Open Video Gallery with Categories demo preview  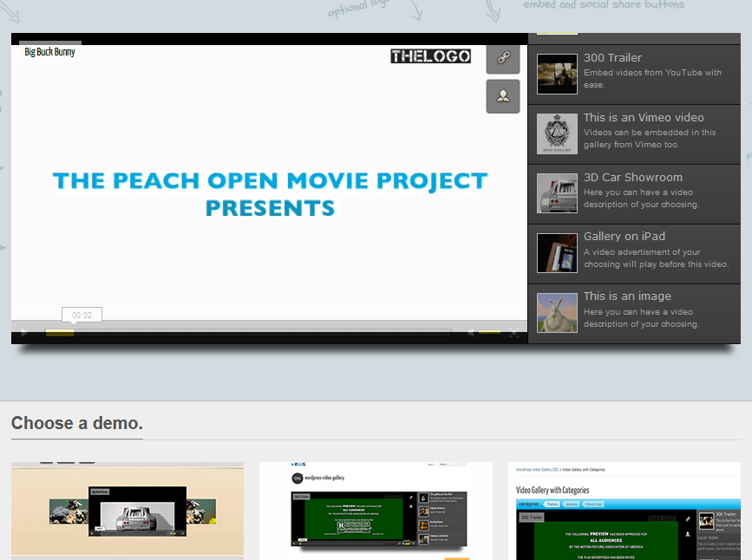click(x=624, y=510)
